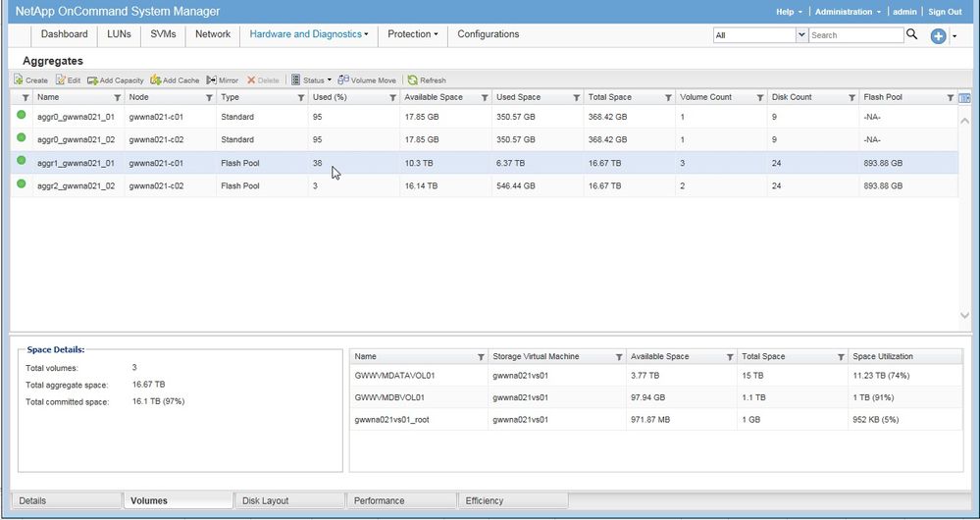Click the grid scrollbar down arrow
This screenshot has width=980, height=520.
point(964,316)
